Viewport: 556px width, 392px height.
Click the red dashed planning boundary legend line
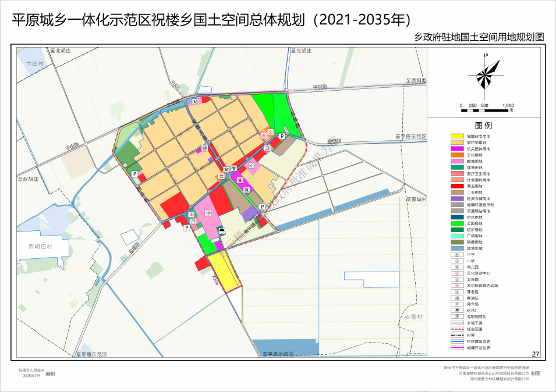458,329
